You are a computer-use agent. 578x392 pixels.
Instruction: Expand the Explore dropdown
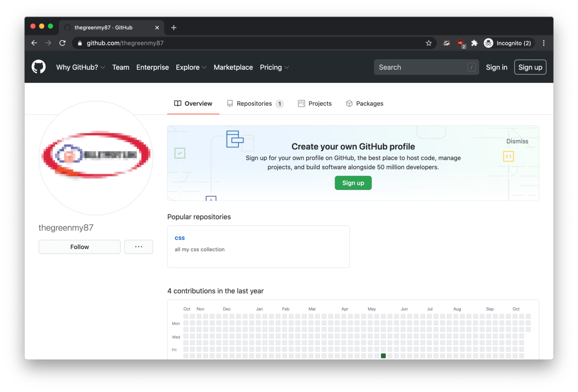pos(191,67)
